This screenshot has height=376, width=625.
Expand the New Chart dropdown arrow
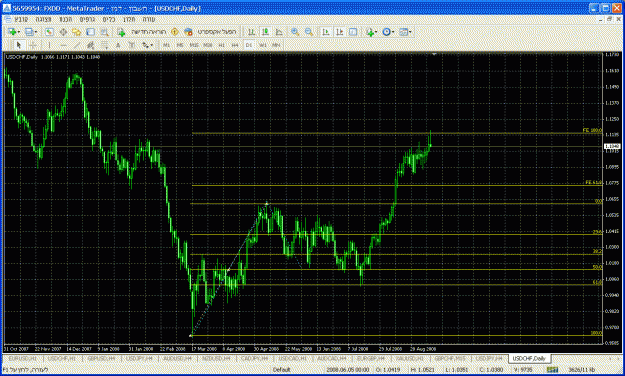click(19, 32)
